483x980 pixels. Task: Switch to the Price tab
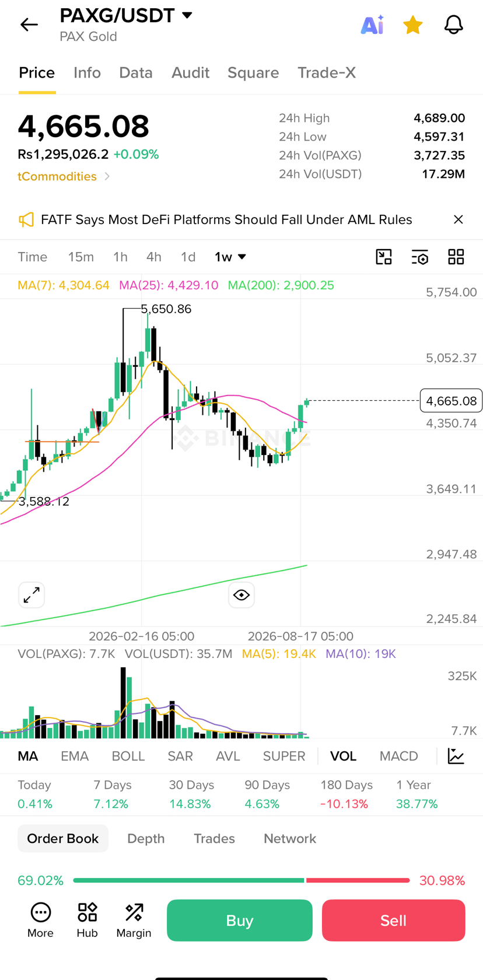37,73
